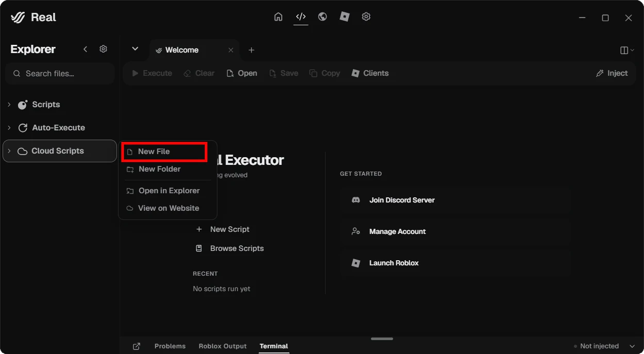Select the Cloud Scripts folder
The width and height of the screenshot is (644, 354).
click(60, 151)
